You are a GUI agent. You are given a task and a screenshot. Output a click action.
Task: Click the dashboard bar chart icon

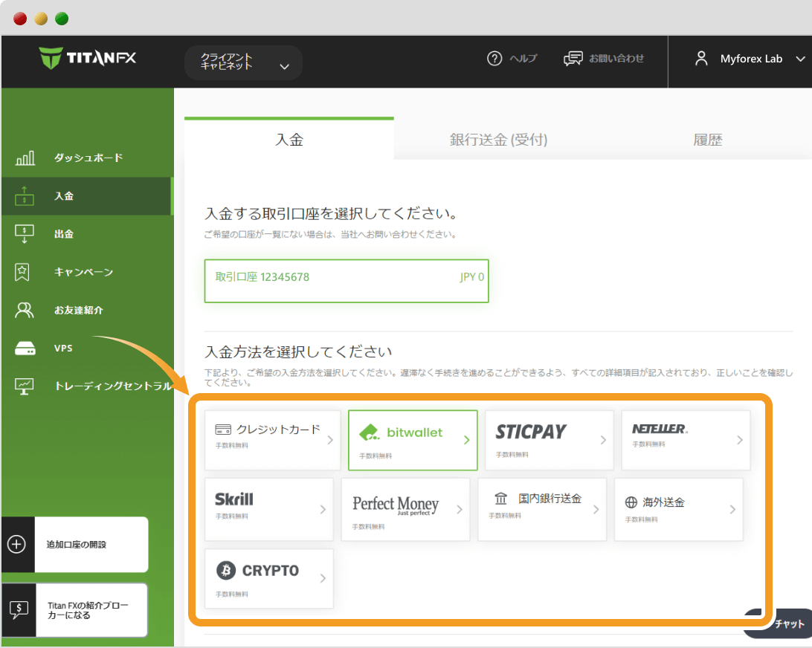[25, 158]
